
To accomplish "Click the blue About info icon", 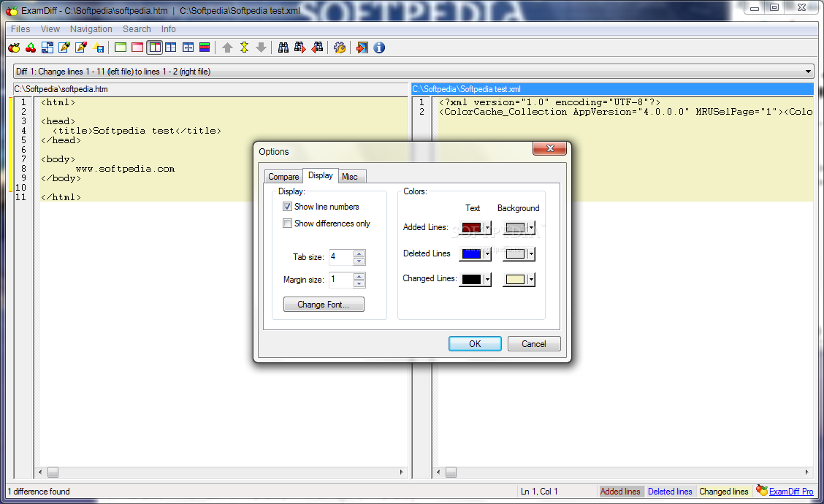I will tap(379, 47).
